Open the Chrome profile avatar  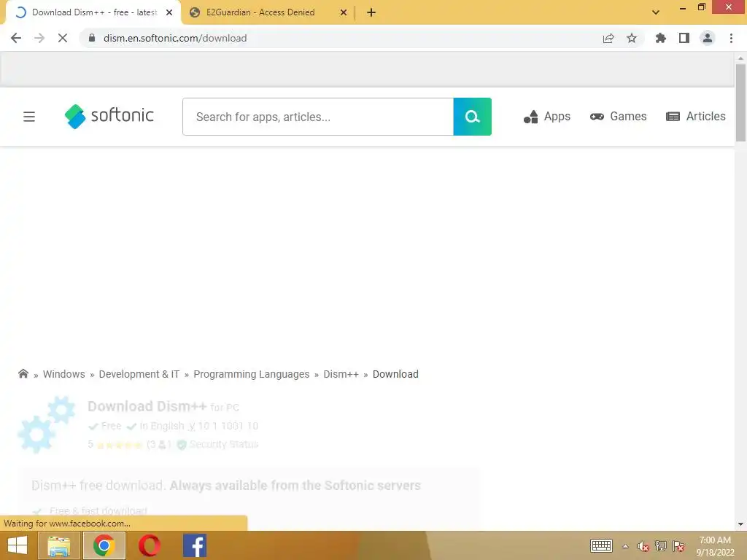pos(708,38)
